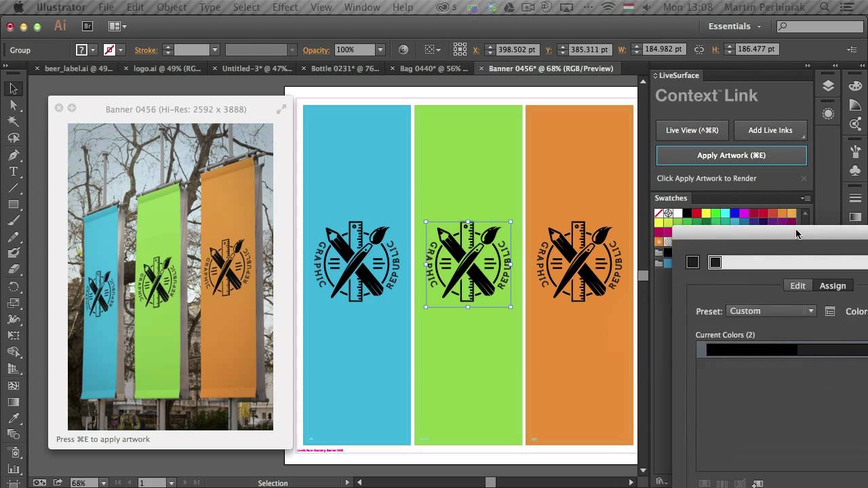Switch to Edit in Recolor dialog
This screenshot has height=488, width=868.
[797, 286]
